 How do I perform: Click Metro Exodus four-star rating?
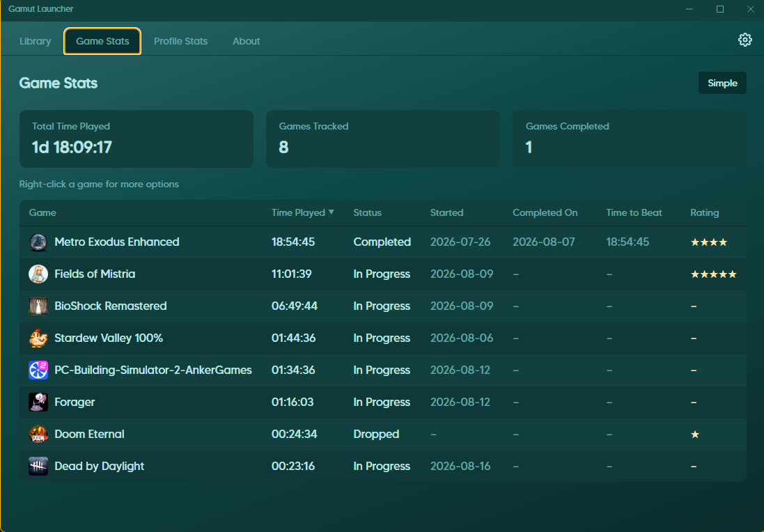tap(709, 242)
